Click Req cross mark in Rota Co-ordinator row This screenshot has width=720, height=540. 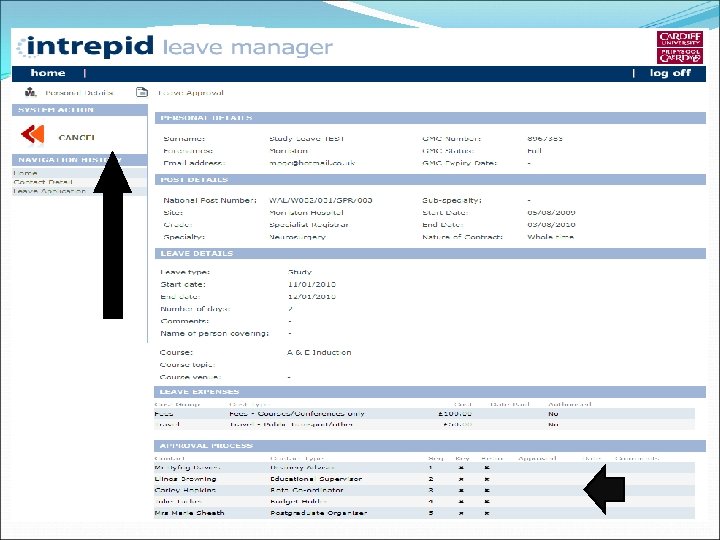(461, 490)
